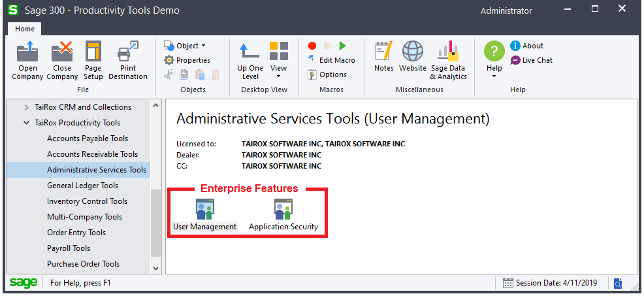The width and height of the screenshot is (644, 296).
Task: Open Page Setup from the ribbon
Action: tap(93, 54)
